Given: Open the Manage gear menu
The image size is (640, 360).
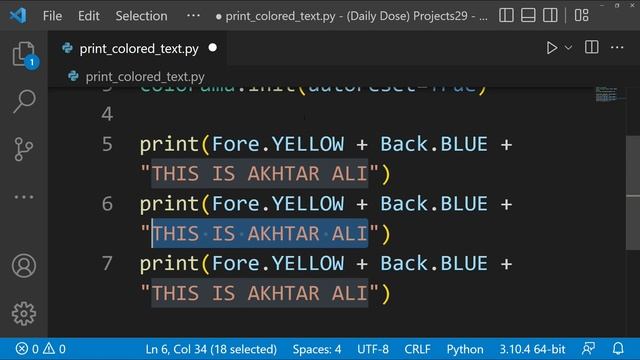Looking at the screenshot, I should (x=24, y=313).
